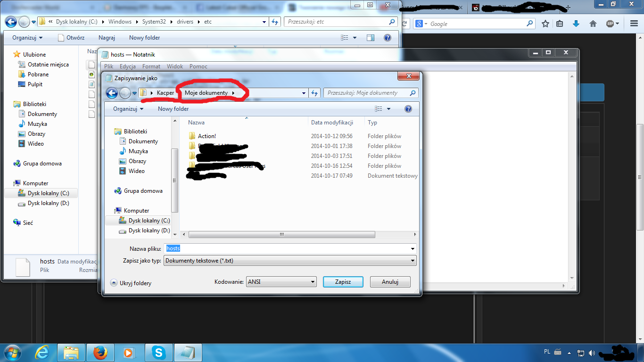Click Otwórz in the Explorer toolbar

coord(71,38)
